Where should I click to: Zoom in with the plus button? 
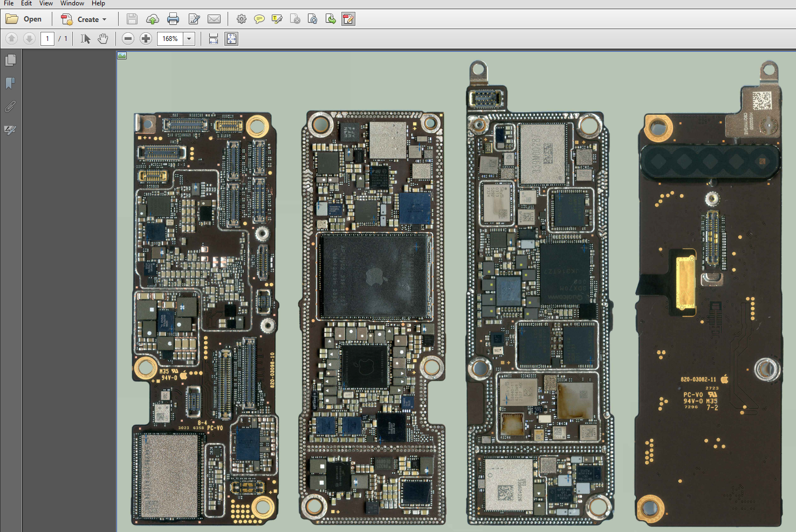point(146,39)
